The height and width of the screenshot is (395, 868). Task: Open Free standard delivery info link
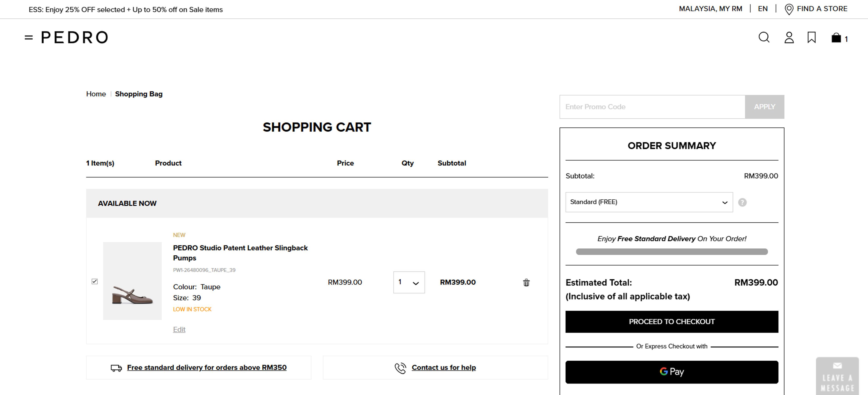[207, 367]
